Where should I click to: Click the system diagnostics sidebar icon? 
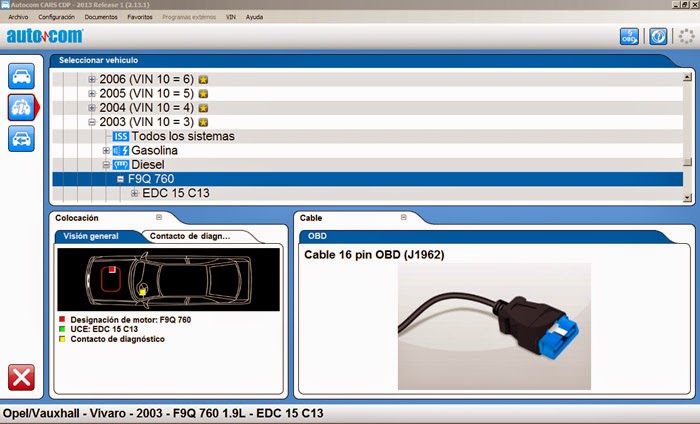21,108
